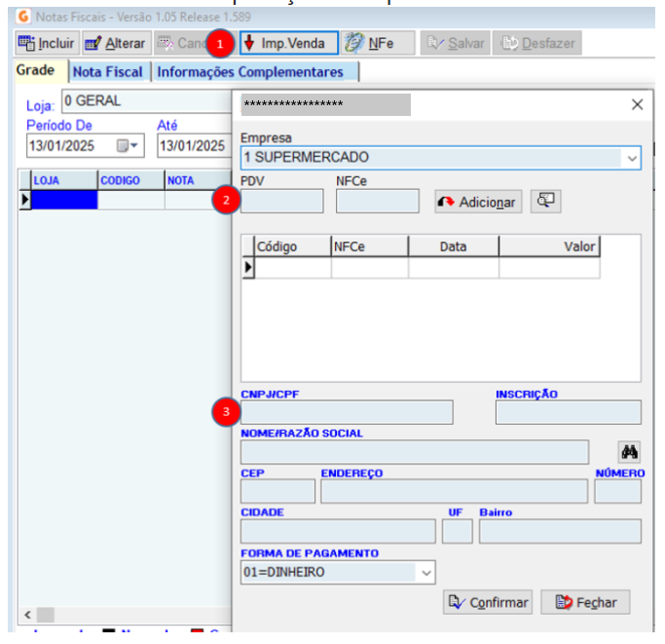Viewport: 665px width, 644px height.
Task: Click the ENDEREÇO input field
Action: (x=455, y=492)
